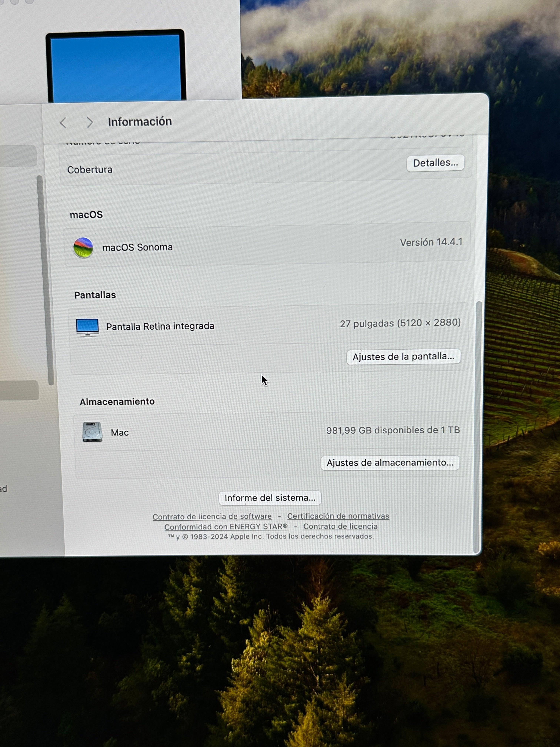The height and width of the screenshot is (747, 560).
Task: Open the Detalles... coverage button
Action: coord(435,163)
